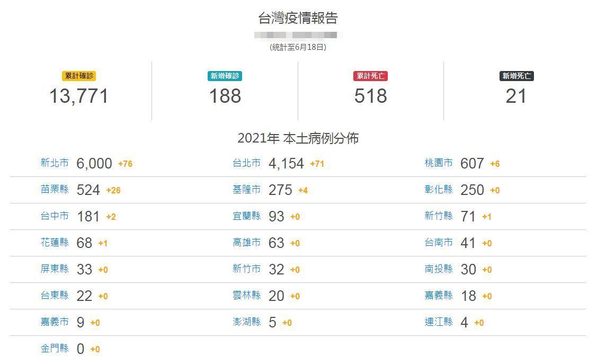The height and width of the screenshot is (364, 597).
Task: Click the black 新增死亡 badge
Action: [516, 76]
